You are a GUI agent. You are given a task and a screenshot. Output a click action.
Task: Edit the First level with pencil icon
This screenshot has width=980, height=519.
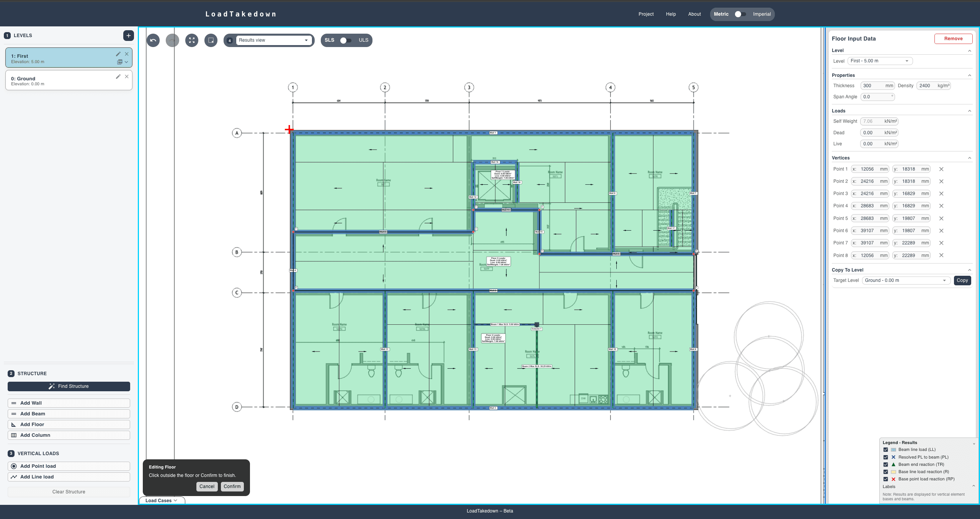(x=118, y=54)
